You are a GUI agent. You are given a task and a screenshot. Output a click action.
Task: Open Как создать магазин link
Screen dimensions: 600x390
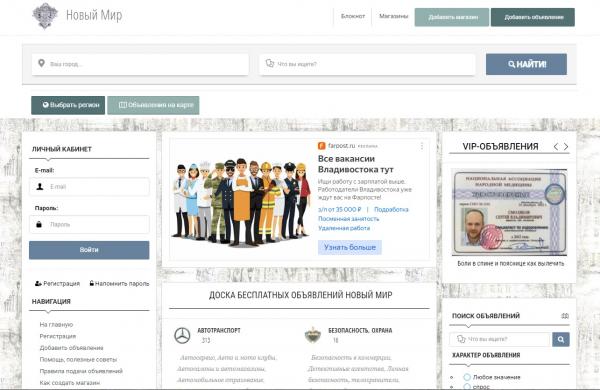pyautogui.click(x=70, y=383)
